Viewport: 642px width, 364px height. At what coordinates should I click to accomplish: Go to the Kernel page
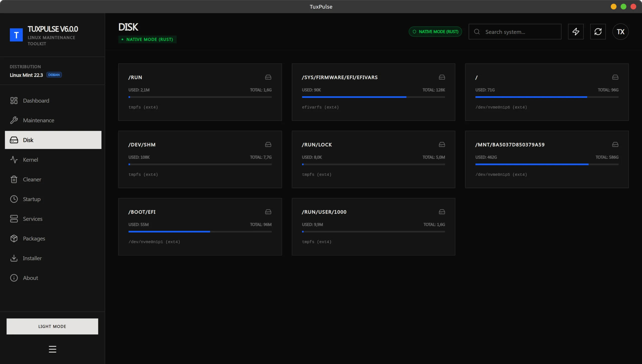30,160
